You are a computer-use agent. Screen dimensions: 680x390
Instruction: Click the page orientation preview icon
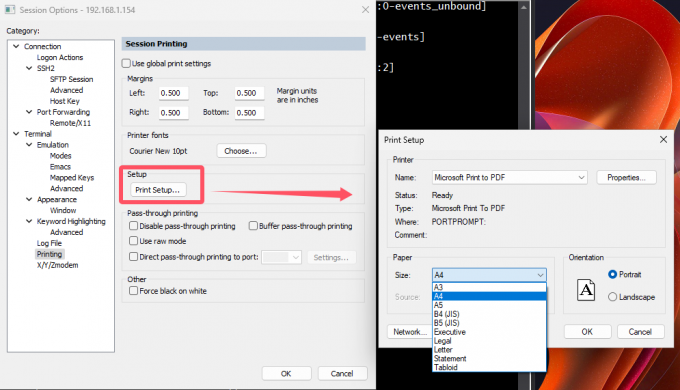click(585, 290)
